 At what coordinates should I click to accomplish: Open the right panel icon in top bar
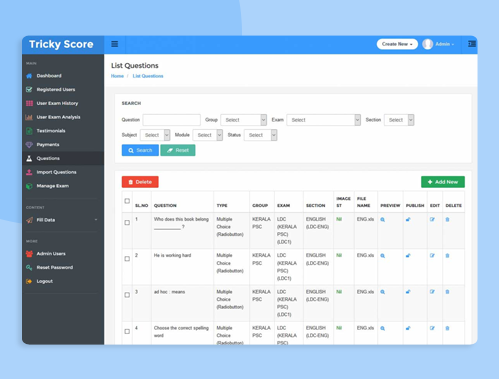pos(472,44)
